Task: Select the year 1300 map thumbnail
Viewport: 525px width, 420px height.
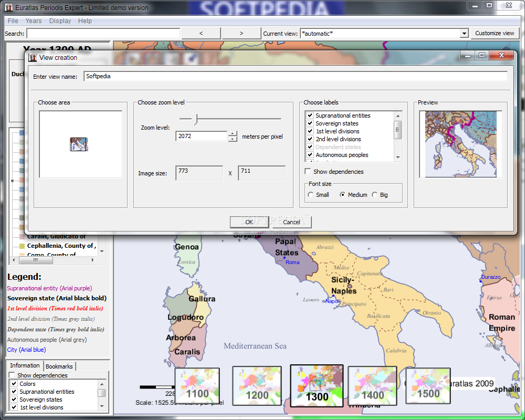Action: click(317, 386)
